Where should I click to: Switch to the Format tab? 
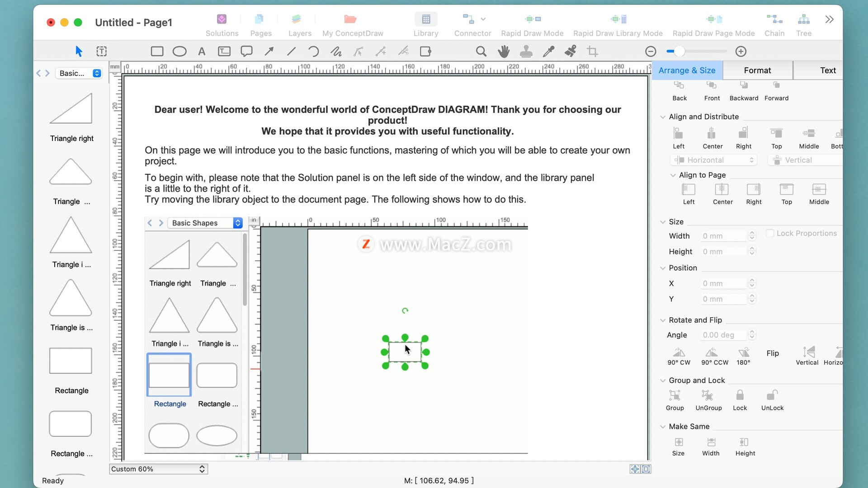click(757, 70)
